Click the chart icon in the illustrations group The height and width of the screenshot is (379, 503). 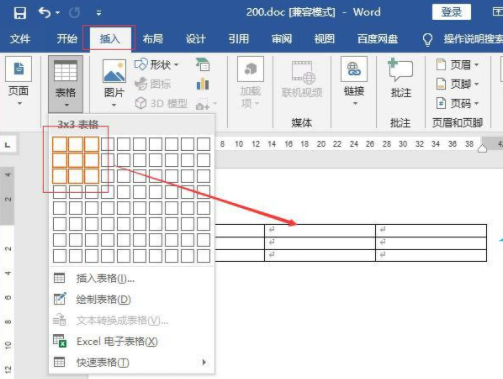click(203, 84)
